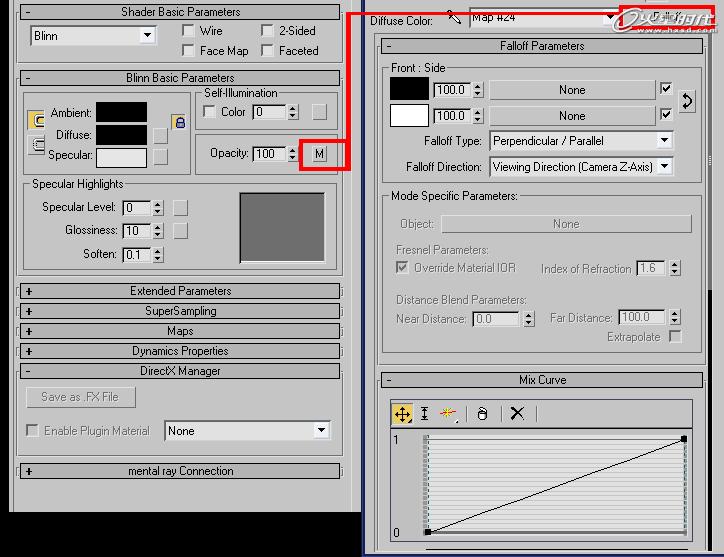Enable the 2-Sided checkbox
Screen dimensions: 724x557
(267, 30)
